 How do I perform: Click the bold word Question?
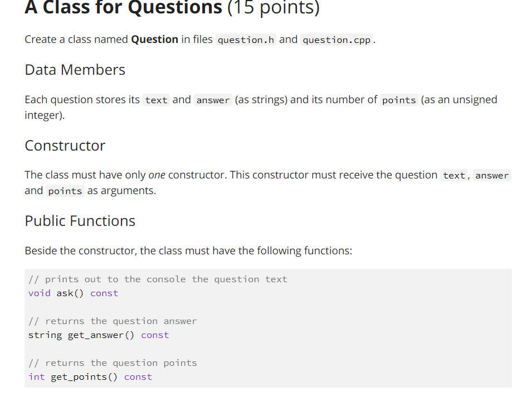click(155, 40)
